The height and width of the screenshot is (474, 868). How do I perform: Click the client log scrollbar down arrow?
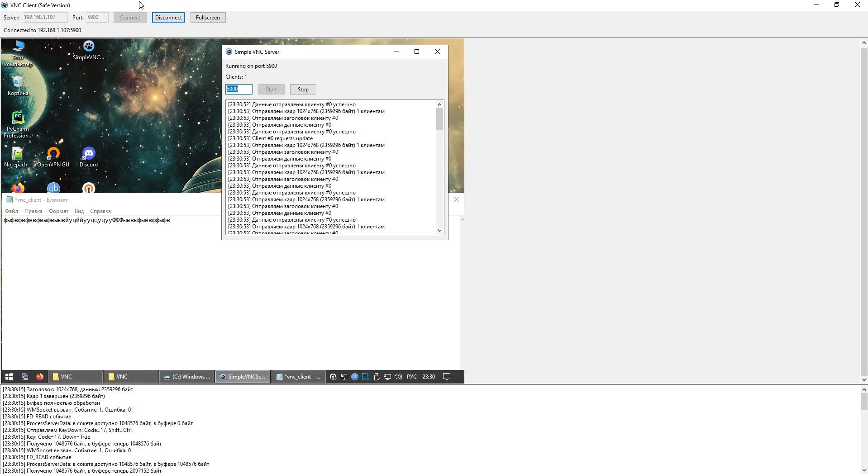pos(864,470)
